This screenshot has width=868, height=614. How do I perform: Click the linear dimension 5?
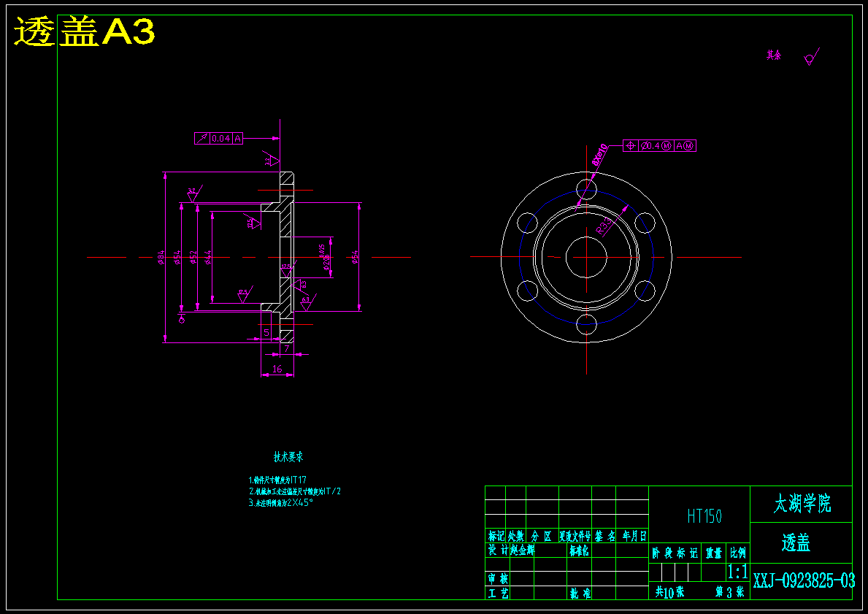(266, 332)
